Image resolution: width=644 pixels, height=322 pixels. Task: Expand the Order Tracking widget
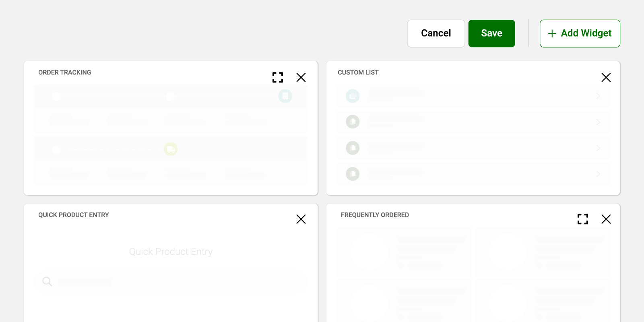pyautogui.click(x=278, y=77)
